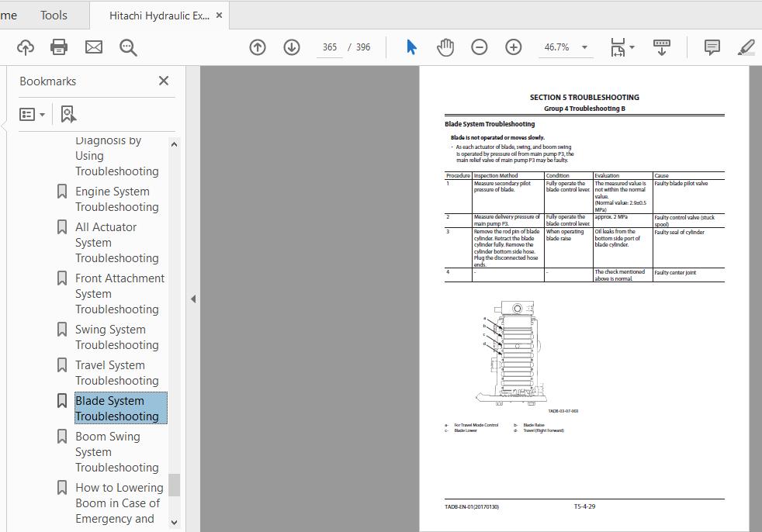Open Front Attachment System Troubleshooting bookmark

[x=120, y=293]
